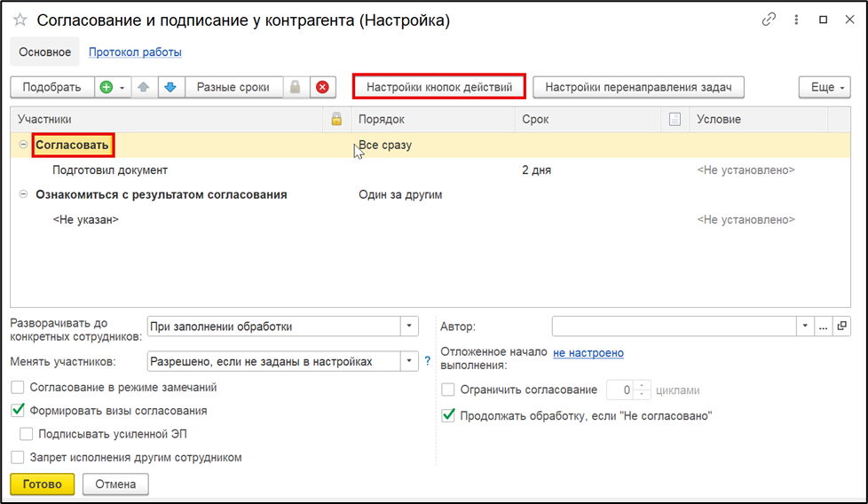Click the Порядок column header

pyautogui.click(x=433, y=119)
